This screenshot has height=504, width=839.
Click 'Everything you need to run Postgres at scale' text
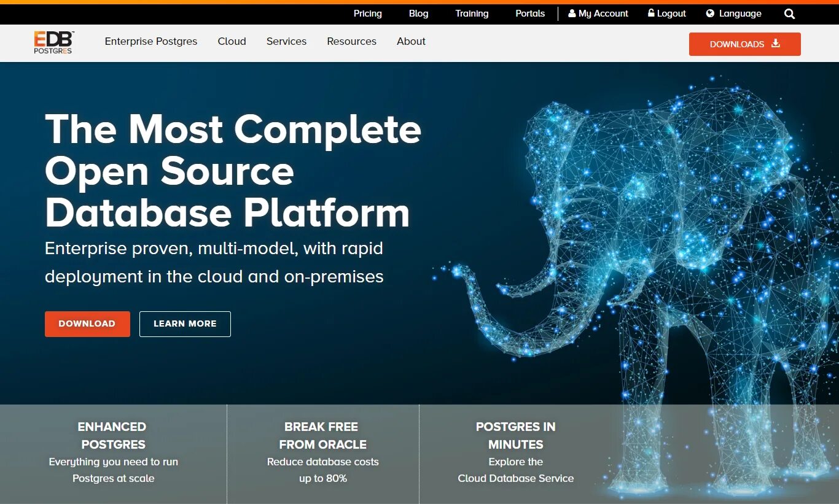[x=113, y=470]
